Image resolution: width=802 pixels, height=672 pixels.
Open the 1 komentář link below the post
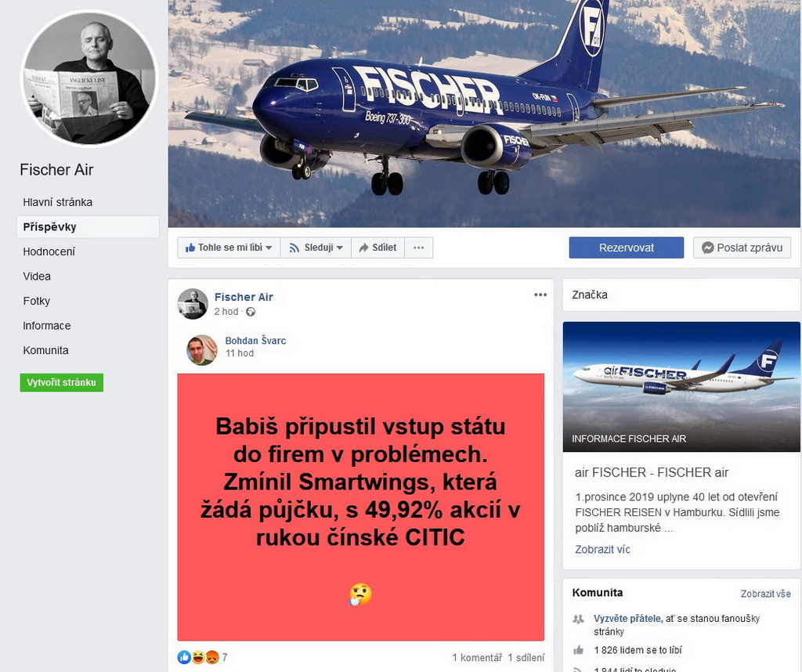click(477, 658)
